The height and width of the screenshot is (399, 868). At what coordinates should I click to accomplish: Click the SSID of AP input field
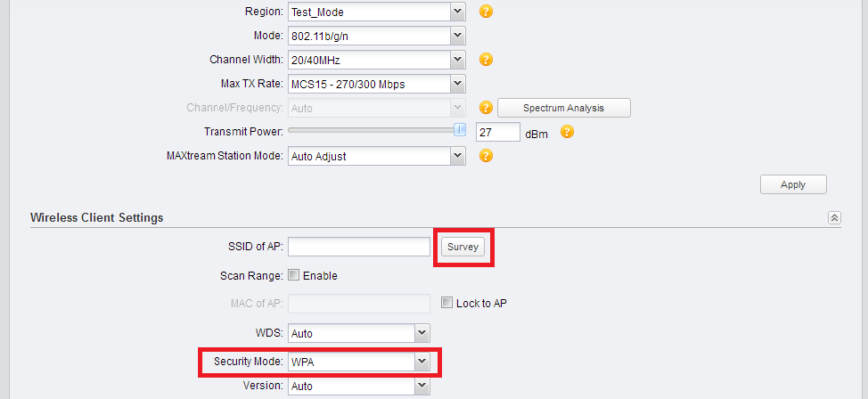click(359, 247)
